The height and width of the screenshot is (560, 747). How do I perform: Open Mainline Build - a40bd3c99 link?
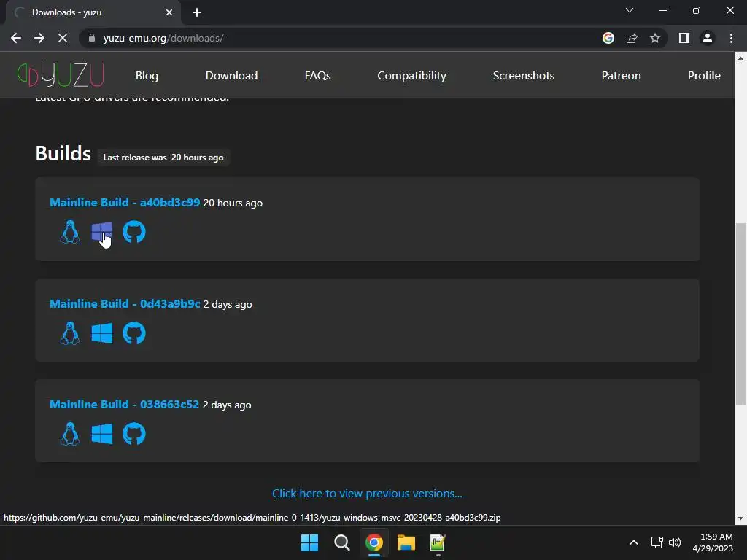[125, 203]
